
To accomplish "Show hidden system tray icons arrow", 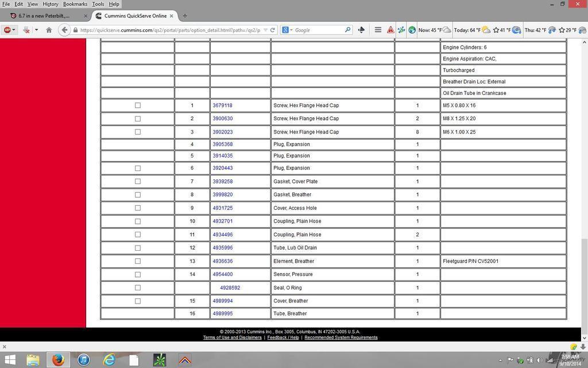I will [501, 361].
